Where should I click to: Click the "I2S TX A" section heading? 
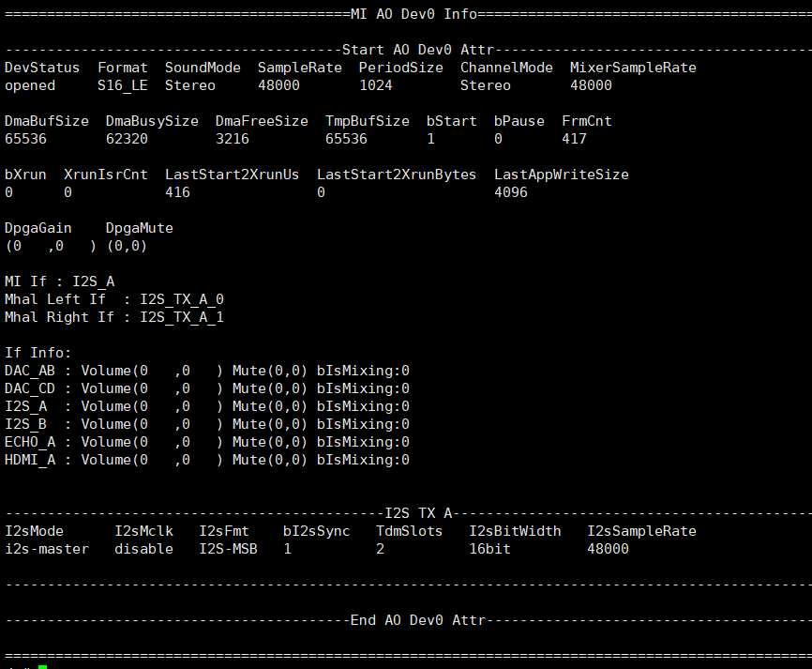pos(418,513)
